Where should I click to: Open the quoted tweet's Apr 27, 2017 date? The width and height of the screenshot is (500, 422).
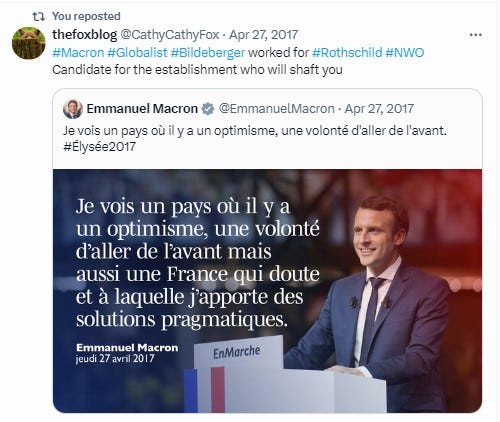click(379, 109)
